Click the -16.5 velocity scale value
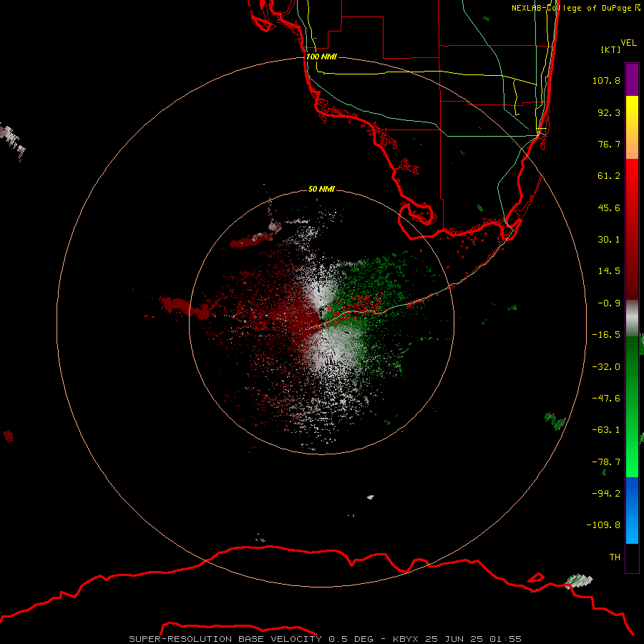The width and height of the screenshot is (644, 644). [x=606, y=335]
